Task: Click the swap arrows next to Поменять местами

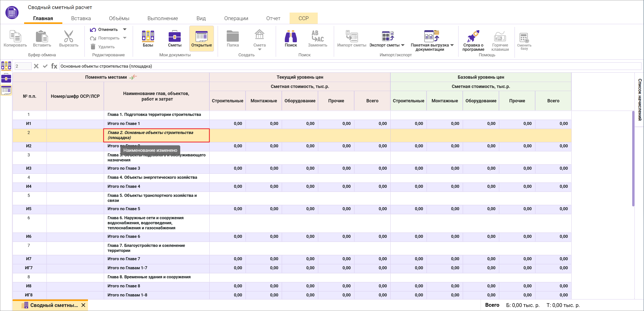Action: 133,77
